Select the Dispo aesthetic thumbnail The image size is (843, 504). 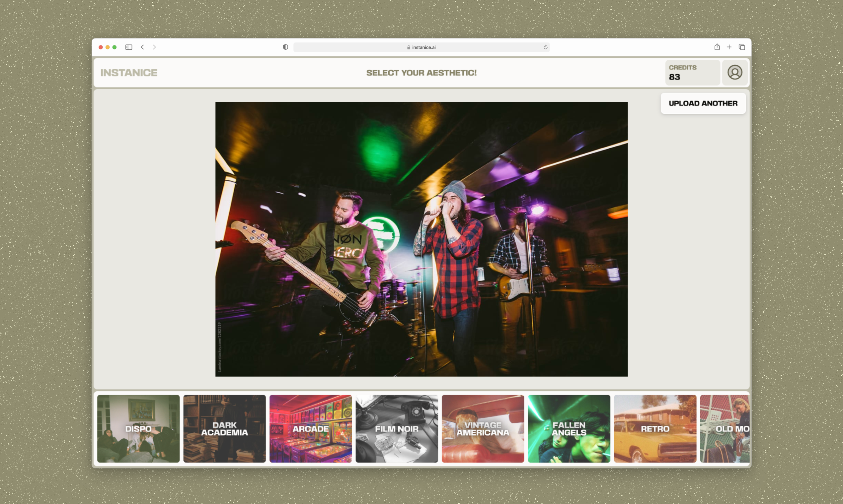(x=138, y=428)
